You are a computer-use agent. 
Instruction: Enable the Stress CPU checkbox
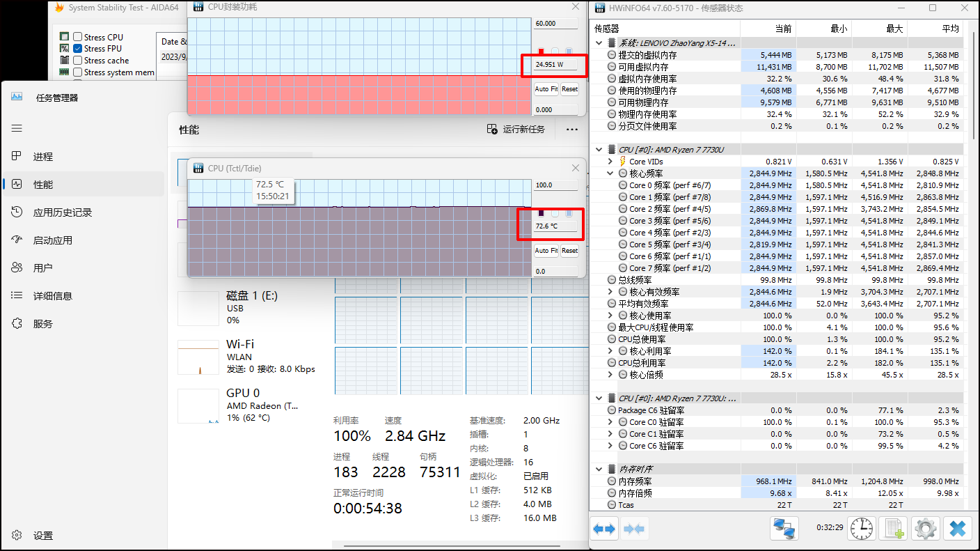click(x=78, y=37)
